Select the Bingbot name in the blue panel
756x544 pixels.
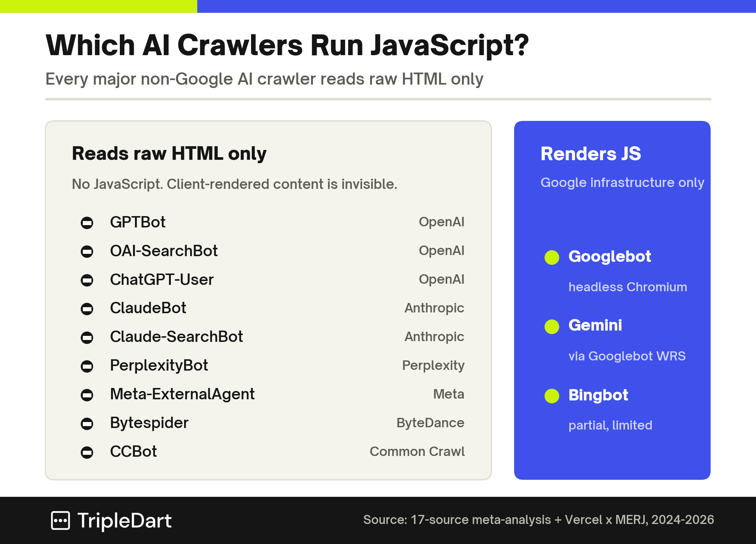click(598, 396)
